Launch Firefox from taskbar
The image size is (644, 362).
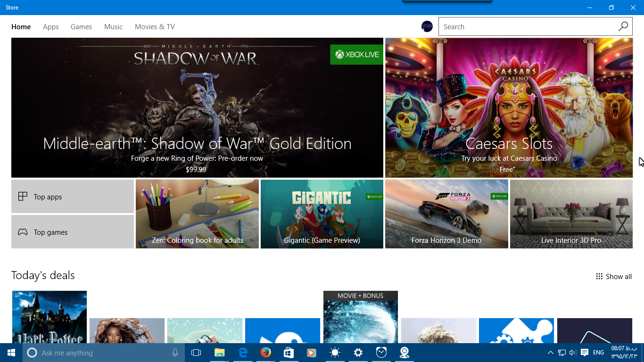click(266, 353)
